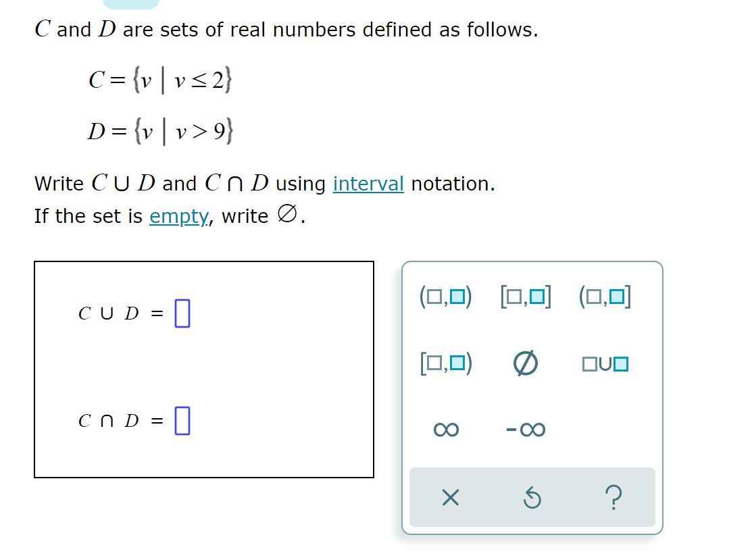Clear the answer with the × button
Screen dimensions: 752x560
tap(450, 499)
